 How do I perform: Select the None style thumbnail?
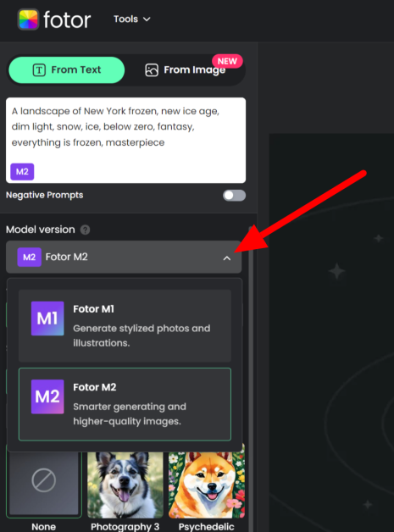[44, 485]
